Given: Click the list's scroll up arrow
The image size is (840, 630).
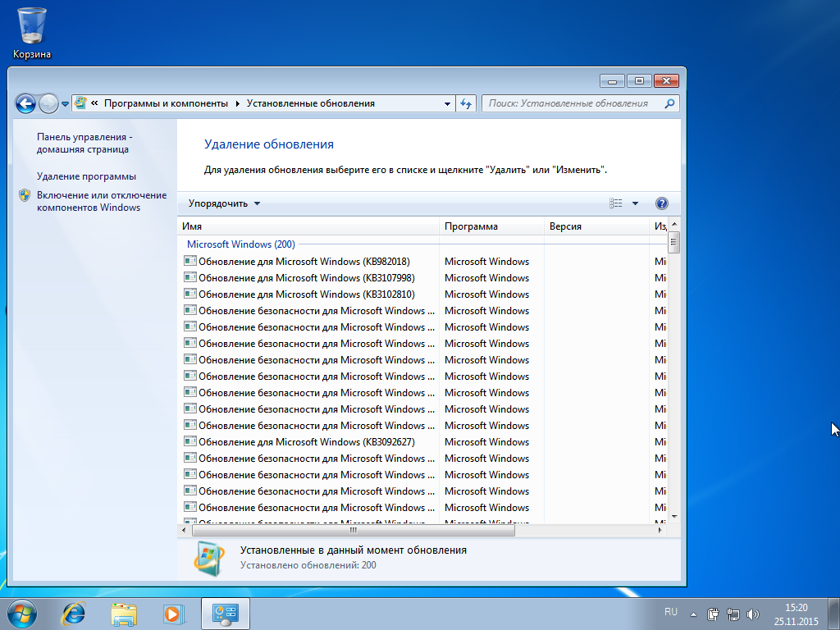Looking at the screenshot, I should pos(674,224).
